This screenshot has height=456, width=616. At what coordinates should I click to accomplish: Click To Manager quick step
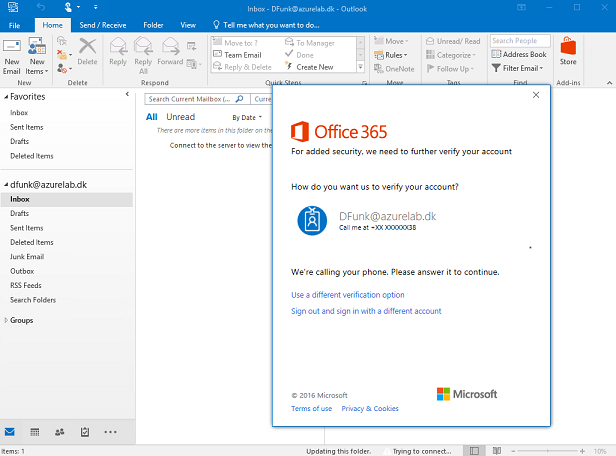pos(310,43)
